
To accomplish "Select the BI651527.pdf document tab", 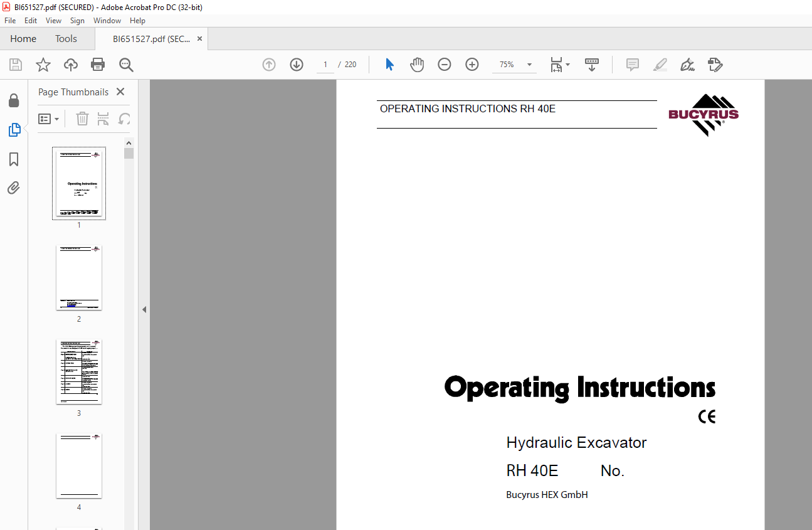I will pos(151,39).
